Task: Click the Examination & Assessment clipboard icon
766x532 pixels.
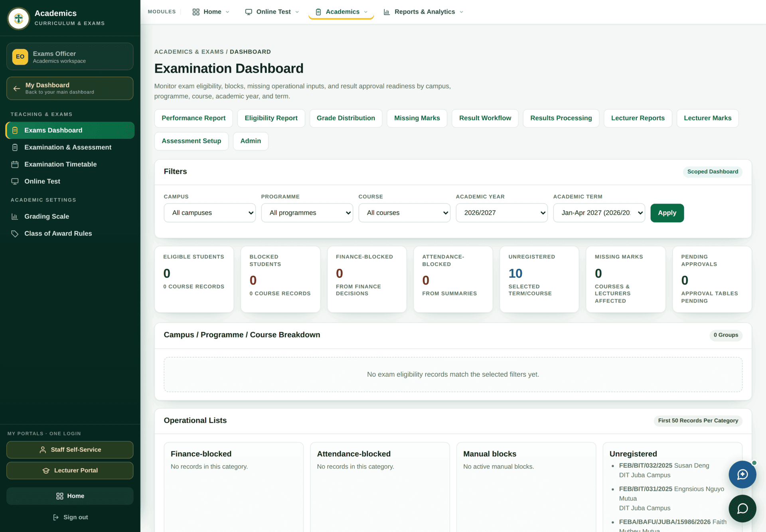Action: coord(15,147)
